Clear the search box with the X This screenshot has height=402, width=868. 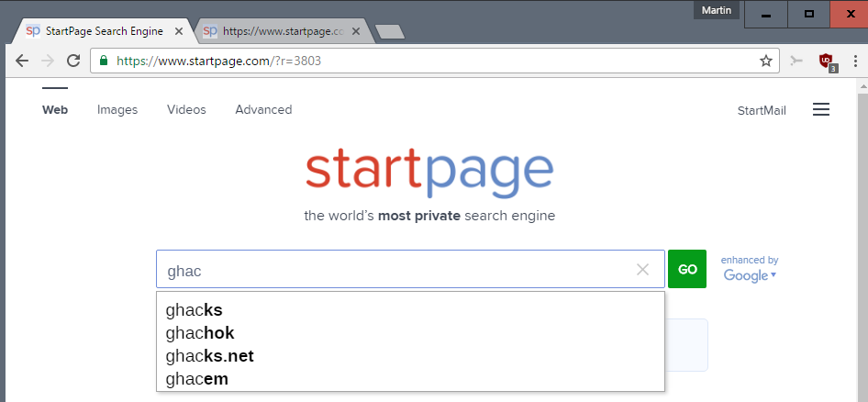[642, 270]
